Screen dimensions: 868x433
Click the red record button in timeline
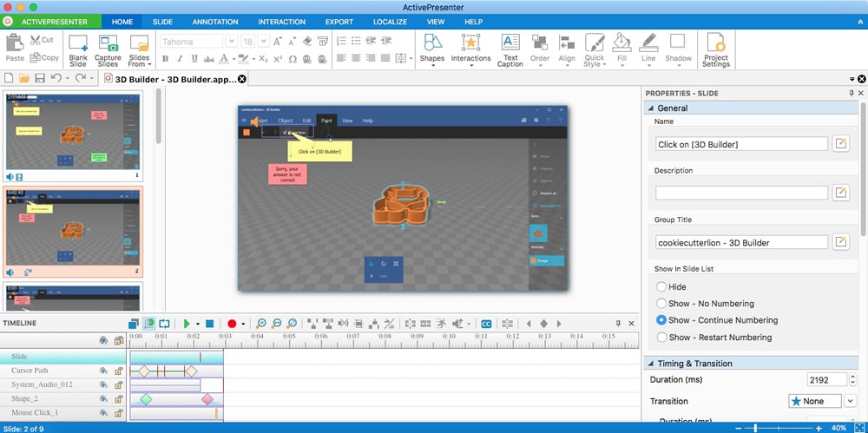(x=232, y=324)
